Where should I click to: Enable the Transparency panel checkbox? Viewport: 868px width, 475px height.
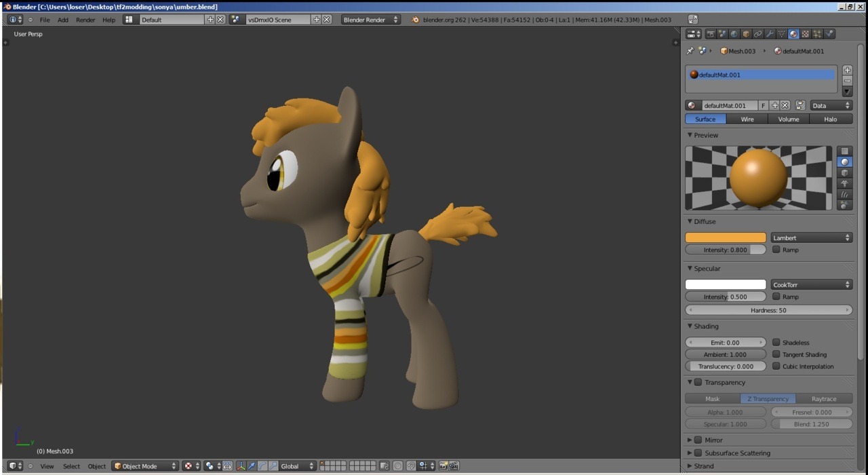click(698, 383)
